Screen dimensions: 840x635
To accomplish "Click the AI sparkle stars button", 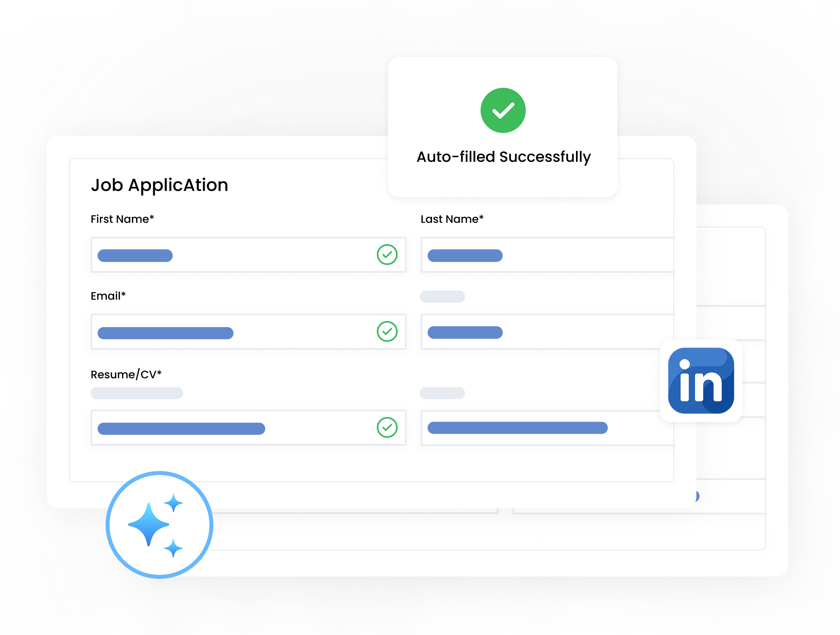I will point(159,525).
